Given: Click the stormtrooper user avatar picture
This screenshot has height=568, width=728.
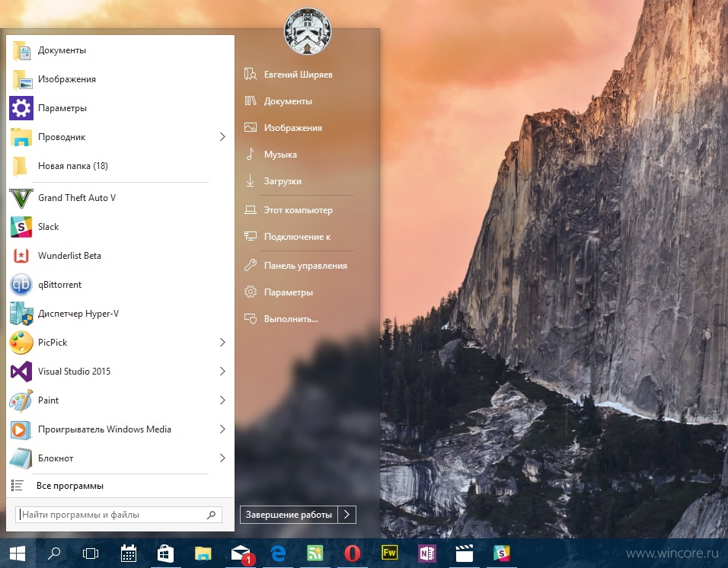Looking at the screenshot, I should point(308,30).
